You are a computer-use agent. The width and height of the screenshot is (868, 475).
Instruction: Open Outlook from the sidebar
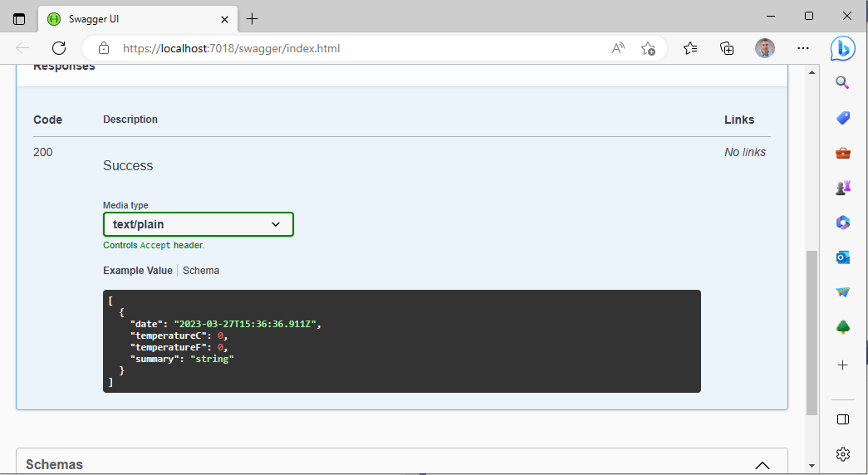842,257
